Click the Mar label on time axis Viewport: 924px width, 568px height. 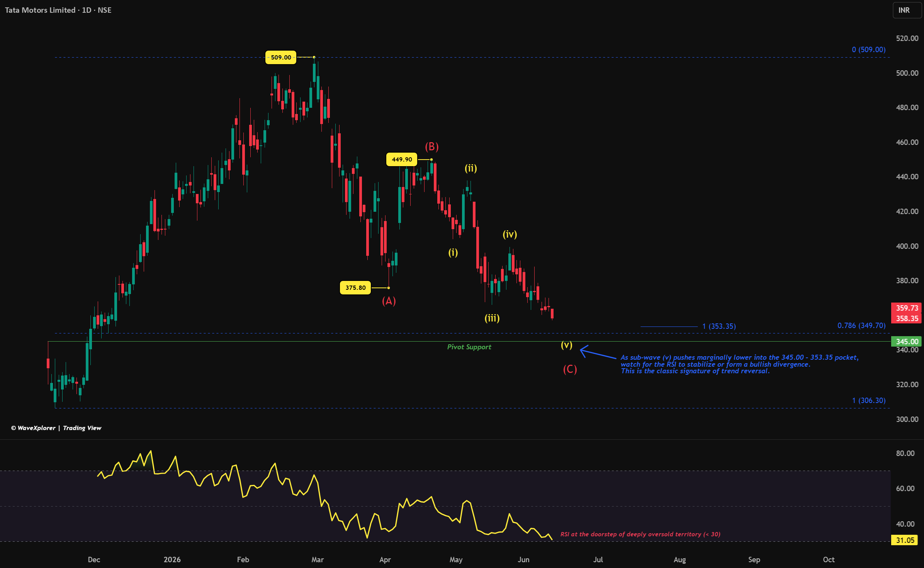pos(318,559)
